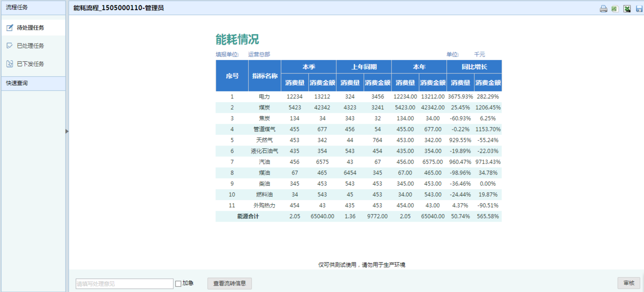This screenshot has width=644, height=292.
Task: Collapse the sidebar with the splitter arrow
Action: (67, 131)
